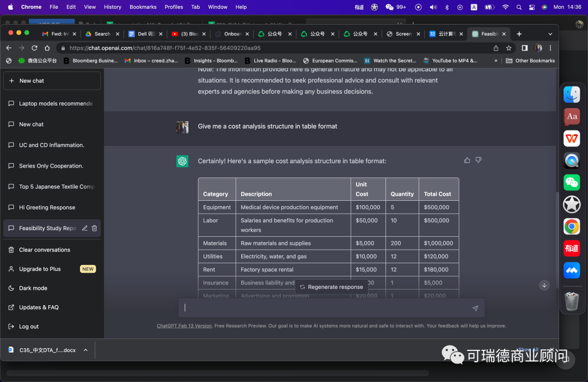Expand the C35 docx download options arrow
Screen dimensions: 588x382
tap(85, 350)
